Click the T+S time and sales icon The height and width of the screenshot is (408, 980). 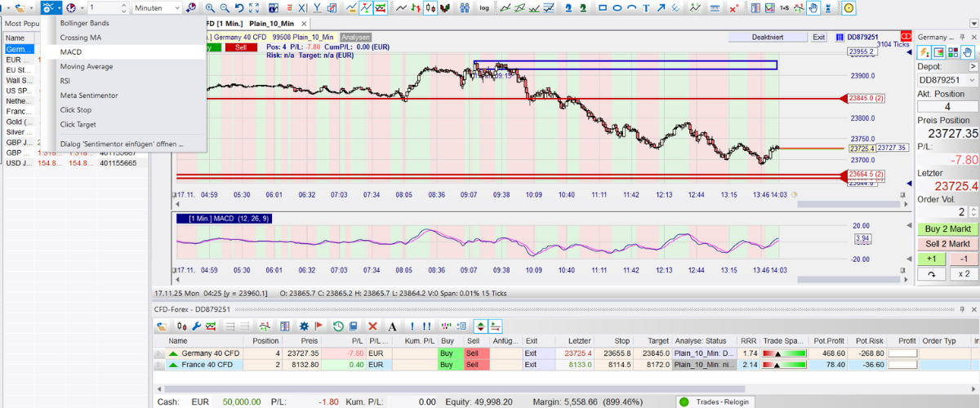tap(784, 8)
